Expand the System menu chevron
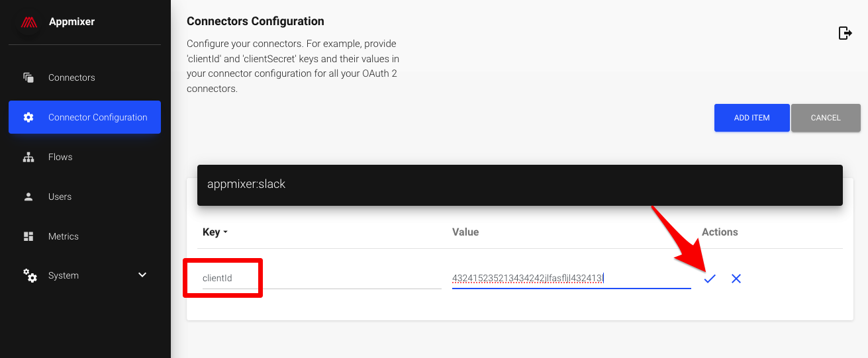This screenshot has width=868, height=358. click(x=142, y=275)
